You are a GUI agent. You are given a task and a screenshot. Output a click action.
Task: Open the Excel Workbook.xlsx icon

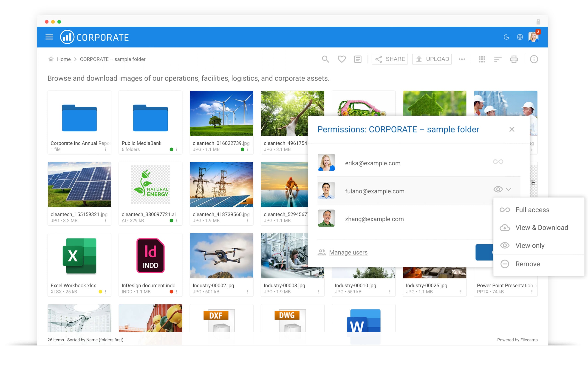coord(79,256)
